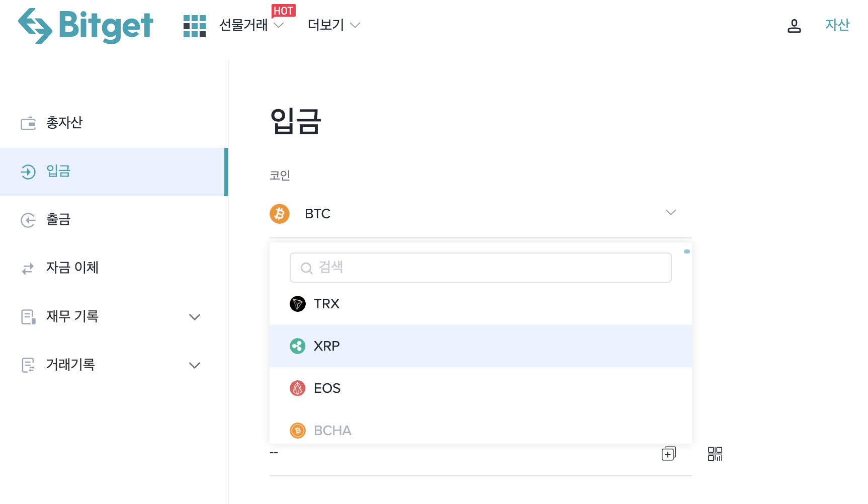Open the 자산 page
868x504 pixels.
[836, 25]
